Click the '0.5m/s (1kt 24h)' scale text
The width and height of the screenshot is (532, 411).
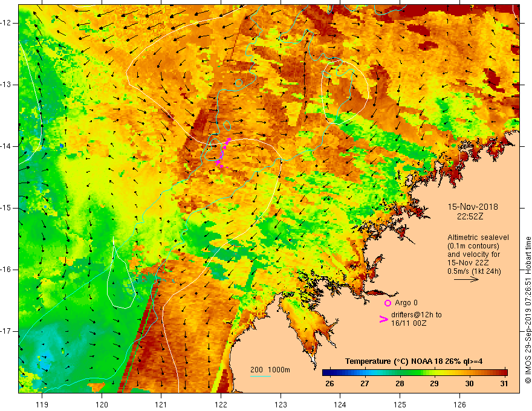coord(474,271)
